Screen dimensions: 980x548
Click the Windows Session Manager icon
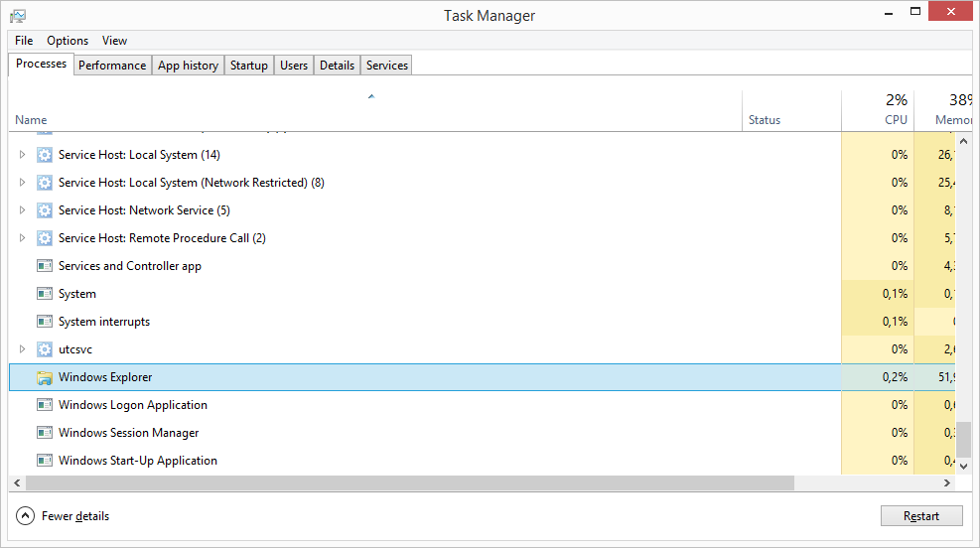(44, 433)
